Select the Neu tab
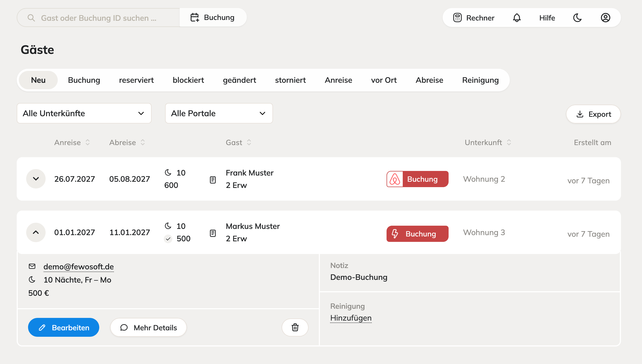Screen dimensions: 642x364 coord(38,80)
